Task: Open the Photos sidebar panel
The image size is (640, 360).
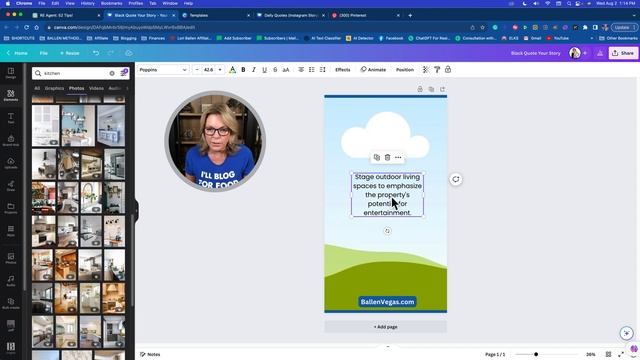Action: [x=11, y=258]
